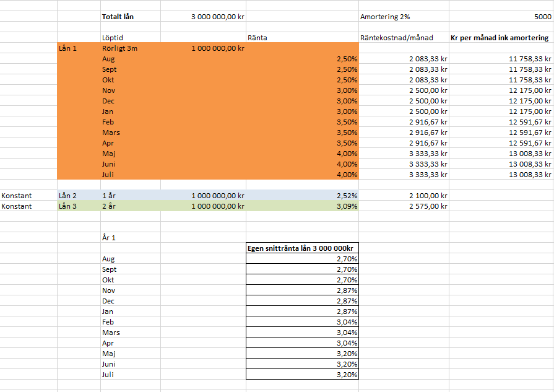Select the '2 år' term cell
Viewport: 554px width, 392px height.
[108, 206]
